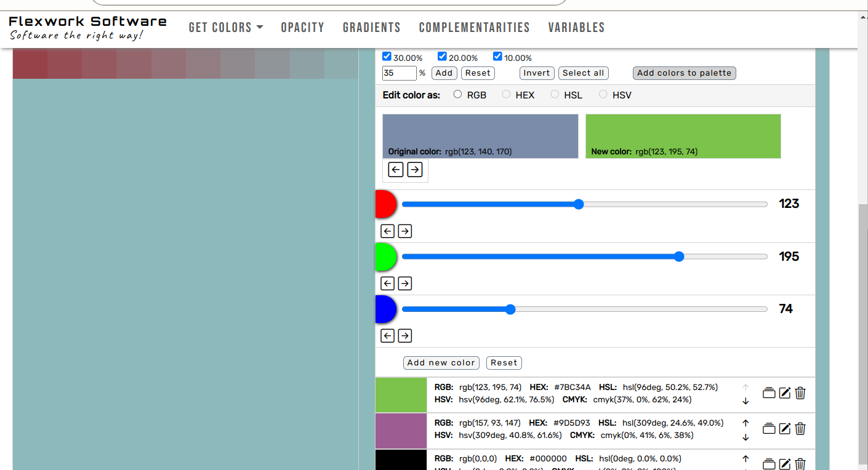Delete the #000000 color using trash icon
The height and width of the screenshot is (470, 868).
click(800, 464)
